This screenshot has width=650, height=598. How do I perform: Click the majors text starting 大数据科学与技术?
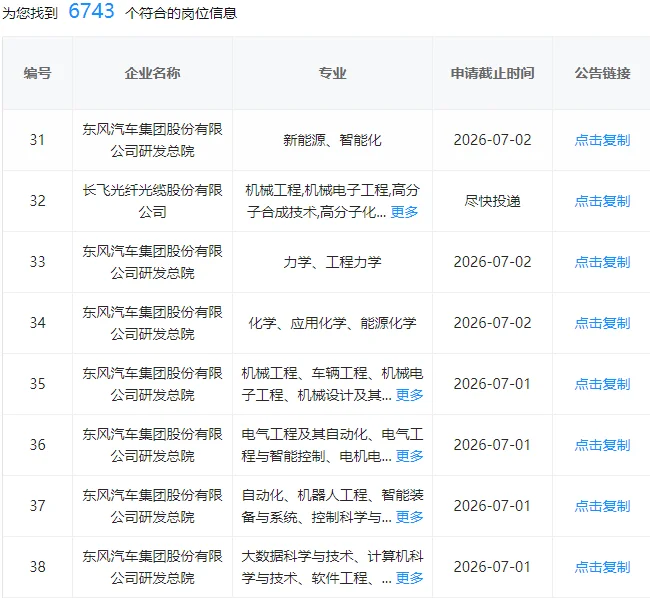point(332,567)
